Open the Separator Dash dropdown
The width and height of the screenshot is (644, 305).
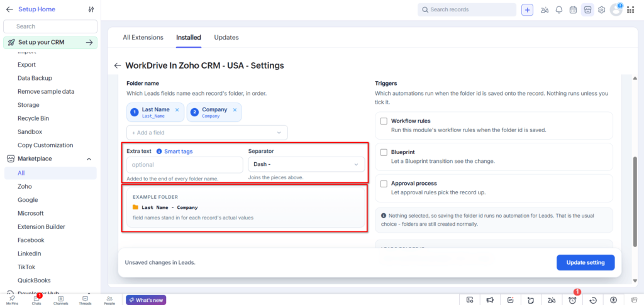coord(306,164)
